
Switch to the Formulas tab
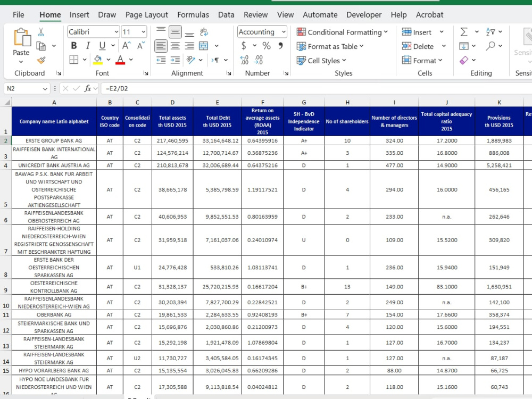point(193,14)
